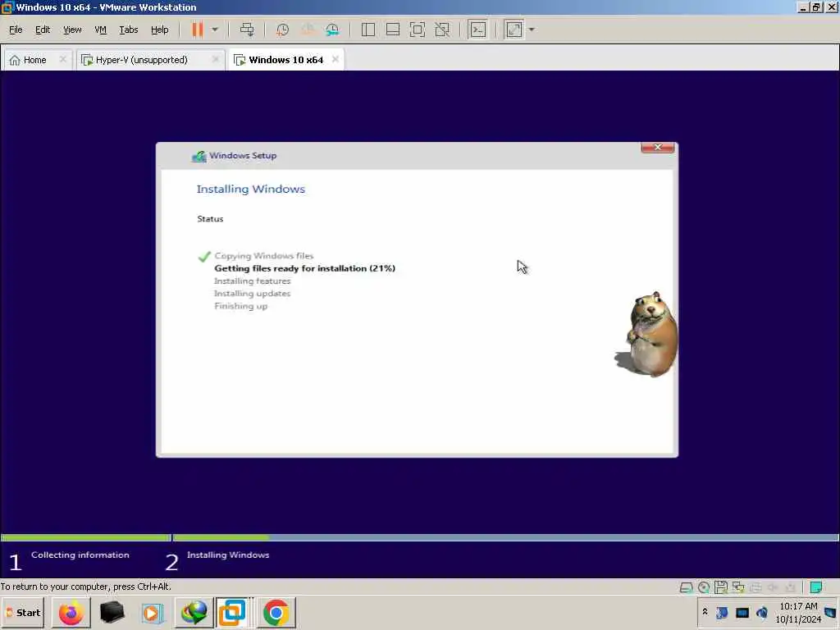The image size is (840, 630).
Task: Toggle the thumbnail bar view icon
Action: (393, 30)
